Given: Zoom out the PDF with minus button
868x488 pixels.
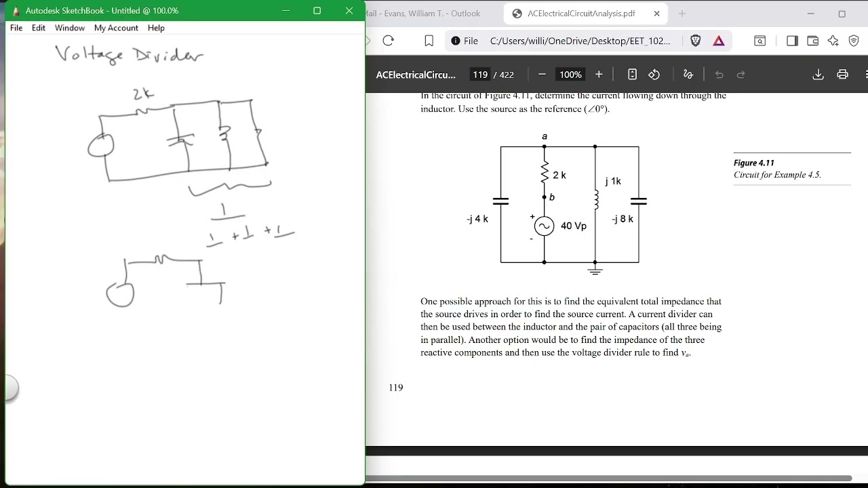Looking at the screenshot, I should pyautogui.click(x=542, y=75).
